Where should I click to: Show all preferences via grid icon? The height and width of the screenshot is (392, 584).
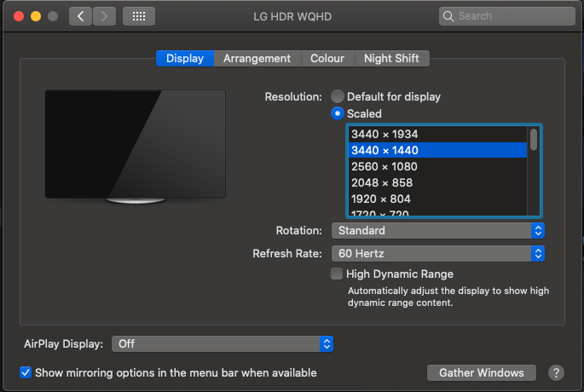tap(139, 16)
